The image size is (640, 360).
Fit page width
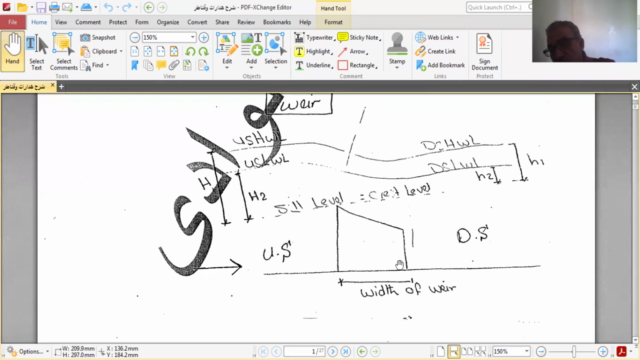coord(161,51)
